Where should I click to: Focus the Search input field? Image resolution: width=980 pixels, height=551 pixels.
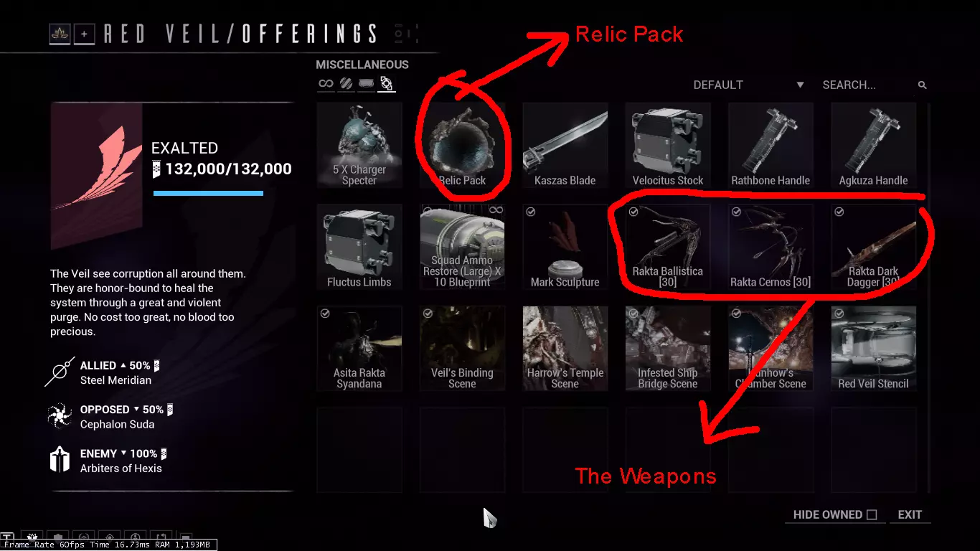point(868,85)
